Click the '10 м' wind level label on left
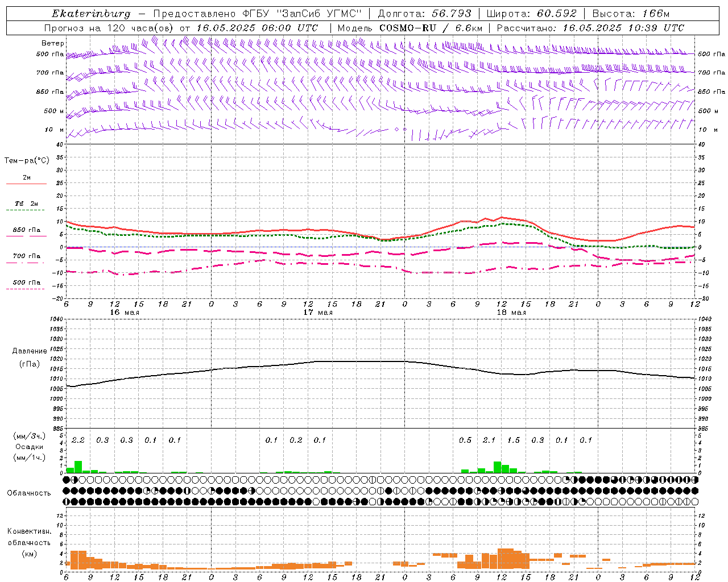The image size is (728, 582). [54, 130]
